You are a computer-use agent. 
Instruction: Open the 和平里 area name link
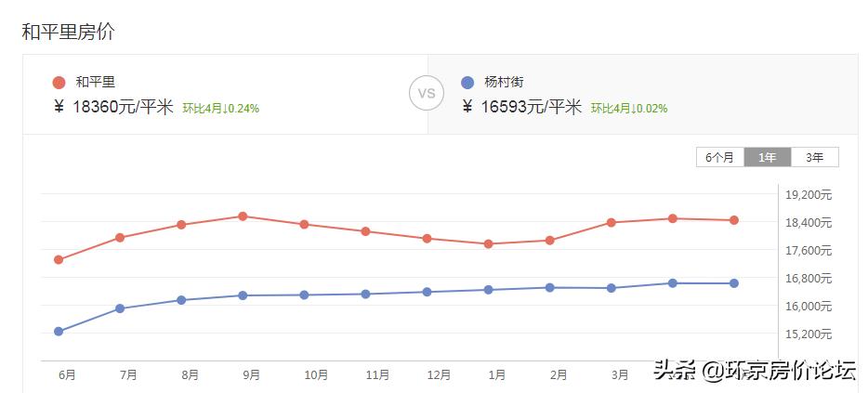click(96, 83)
